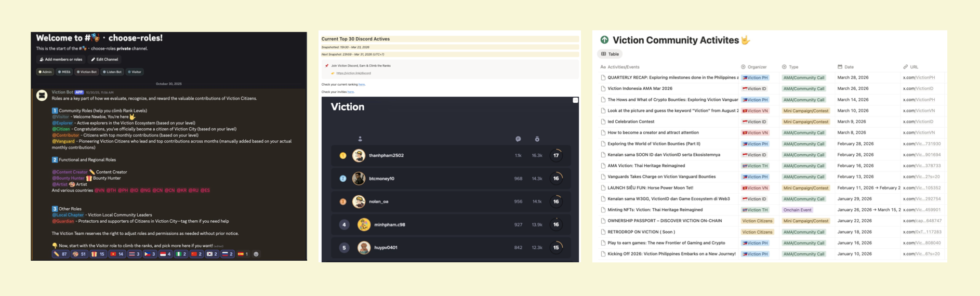980x296 pixels.
Task: Click thanhpham2502's level 17 progress ring
Action: [x=556, y=155]
